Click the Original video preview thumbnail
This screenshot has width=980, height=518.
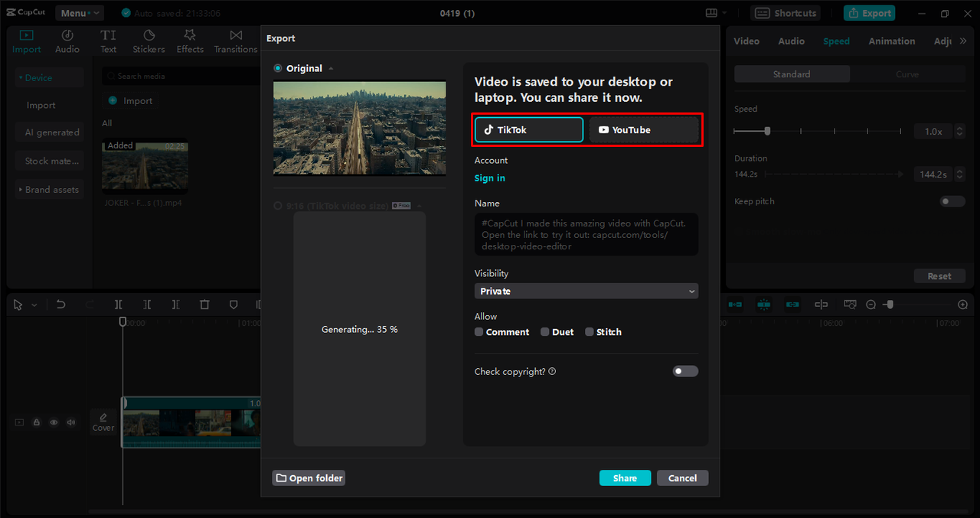click(x=360, y=129)
